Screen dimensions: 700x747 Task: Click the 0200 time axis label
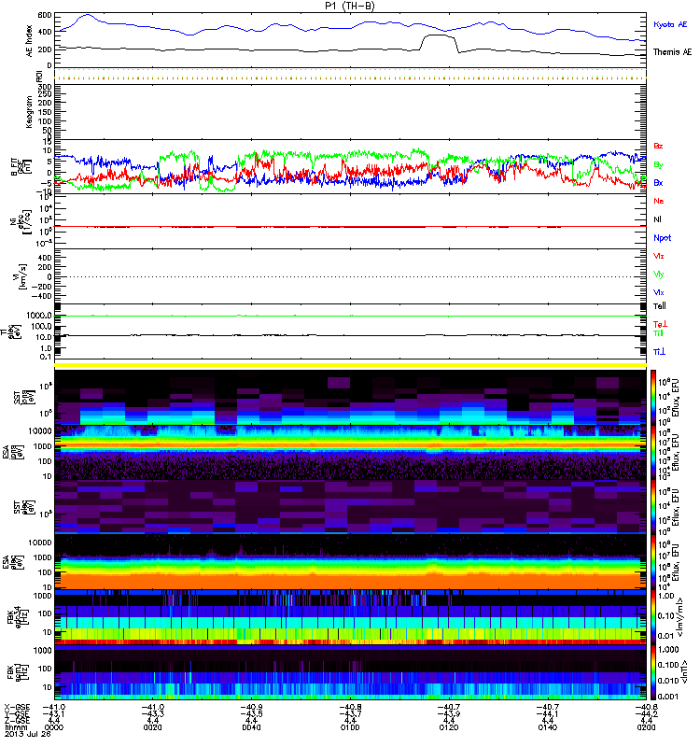point(646,727)
